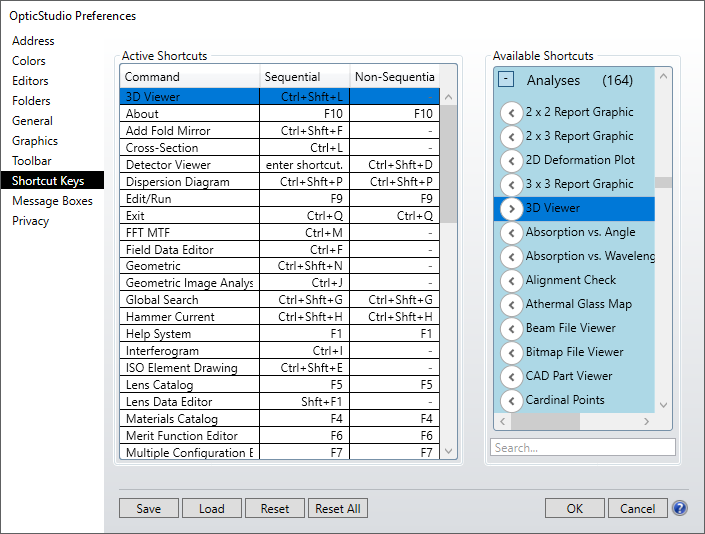Click the arrow icon beside CAD Part Viewer
This screenshot has width=705, height=534.
(x=511, y=376)
